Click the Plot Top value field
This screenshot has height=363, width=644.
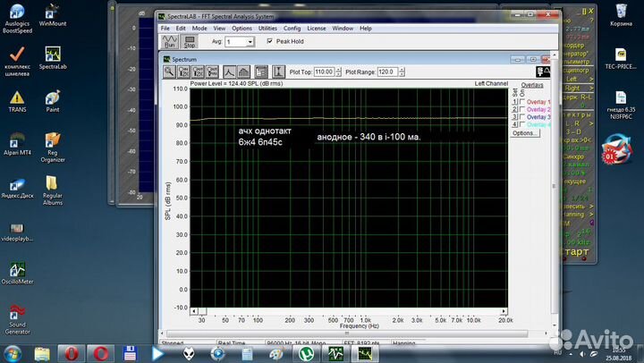point(322,72)
